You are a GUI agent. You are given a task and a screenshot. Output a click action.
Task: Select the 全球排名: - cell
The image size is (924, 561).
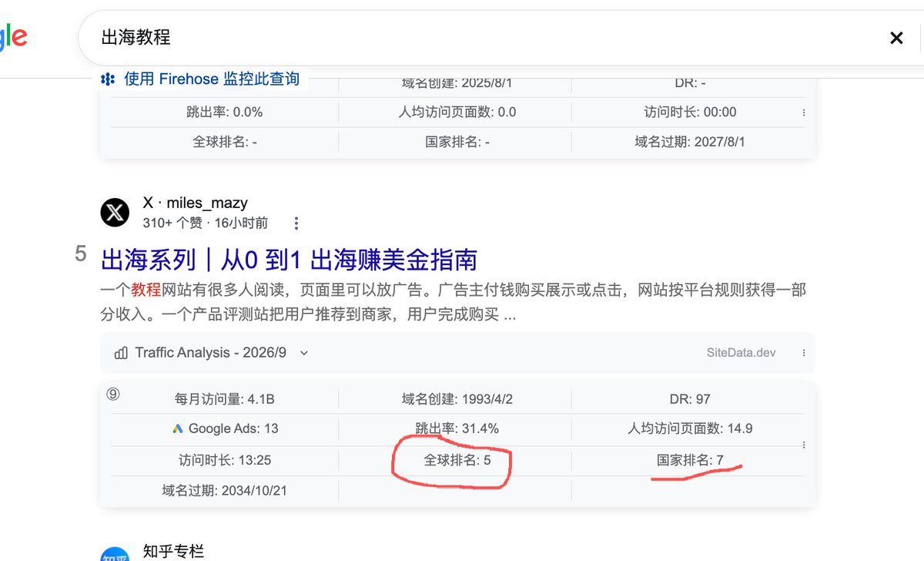click(225, 142)
